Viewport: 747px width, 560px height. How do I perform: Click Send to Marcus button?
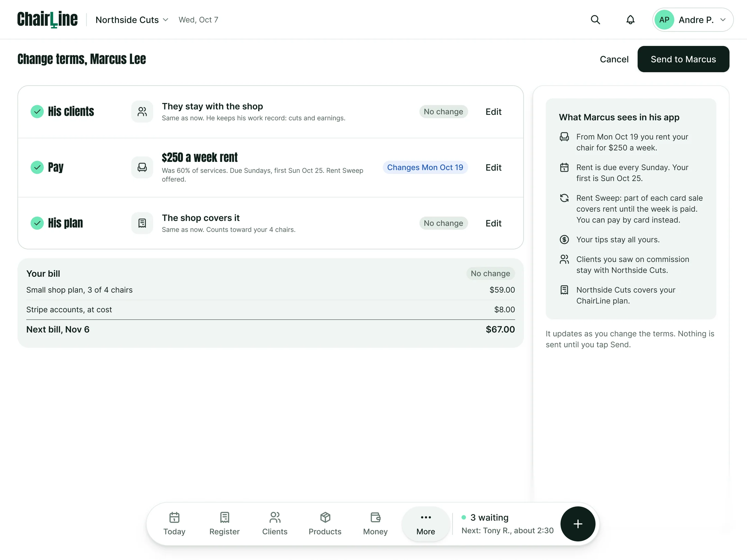coord(683,59)
